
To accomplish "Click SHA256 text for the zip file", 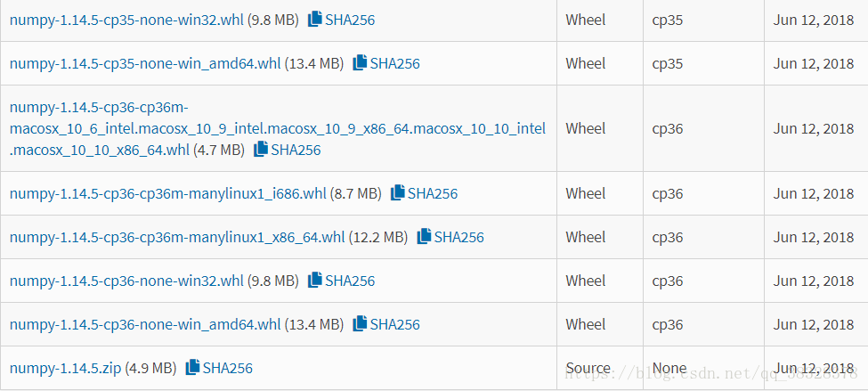I will 227,368.
